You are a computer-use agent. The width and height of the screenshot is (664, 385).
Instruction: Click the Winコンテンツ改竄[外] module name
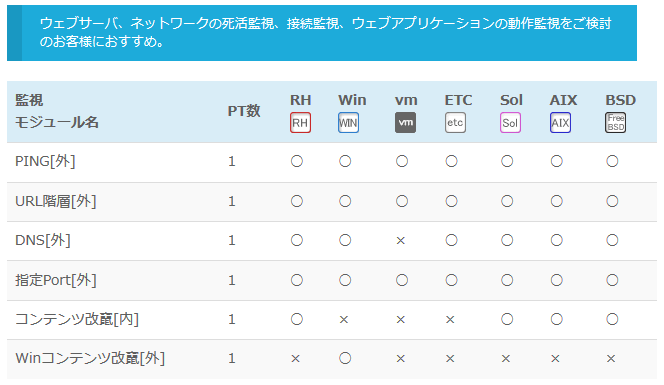[x=90, y=359]
